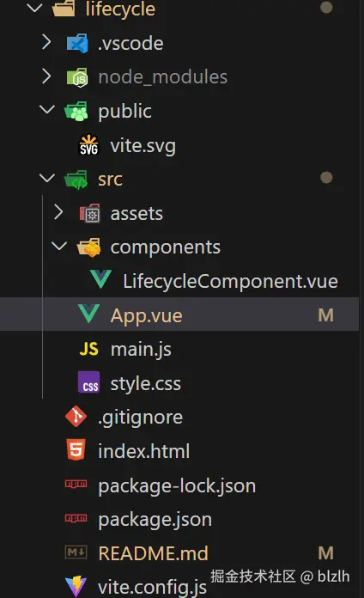Click the M modified badge on App.vue

[326, 315]
